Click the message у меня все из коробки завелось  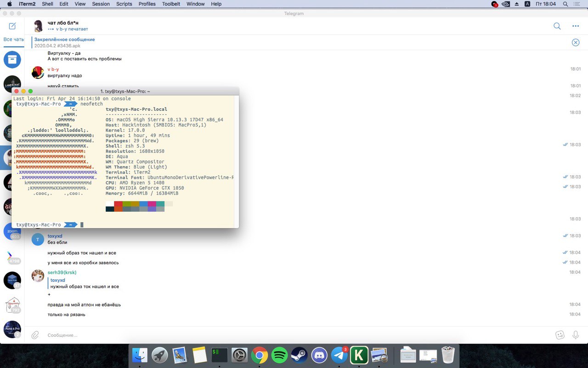click(x=83, y=263)
